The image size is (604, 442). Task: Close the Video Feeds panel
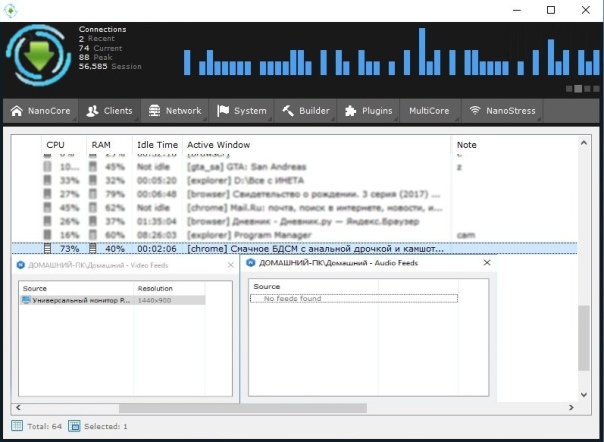(231, 264)
